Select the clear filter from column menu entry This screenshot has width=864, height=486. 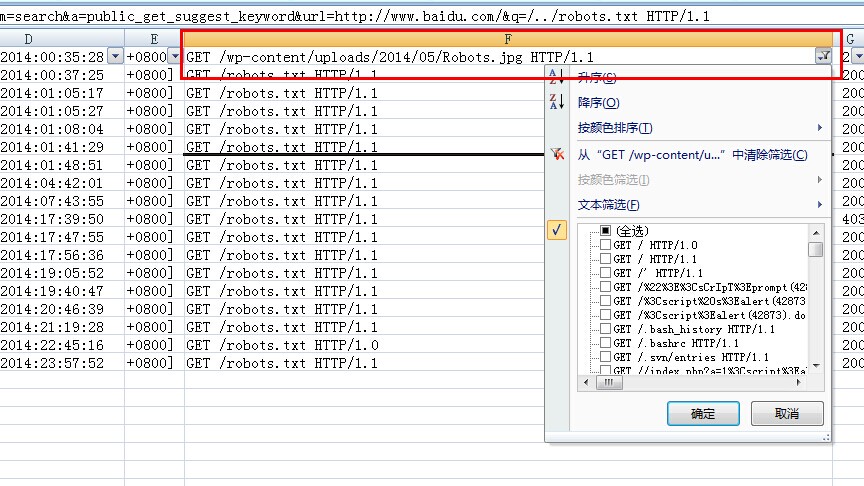692,154
